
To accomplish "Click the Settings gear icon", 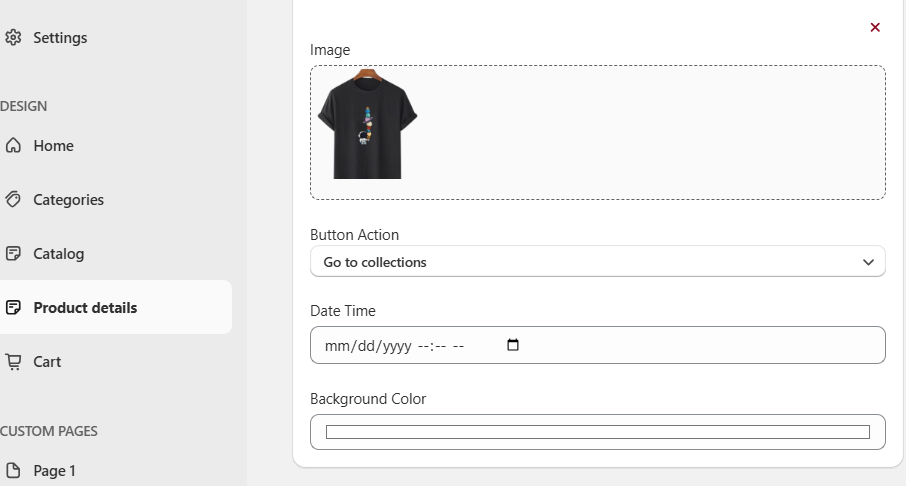I will pos(13,38).
